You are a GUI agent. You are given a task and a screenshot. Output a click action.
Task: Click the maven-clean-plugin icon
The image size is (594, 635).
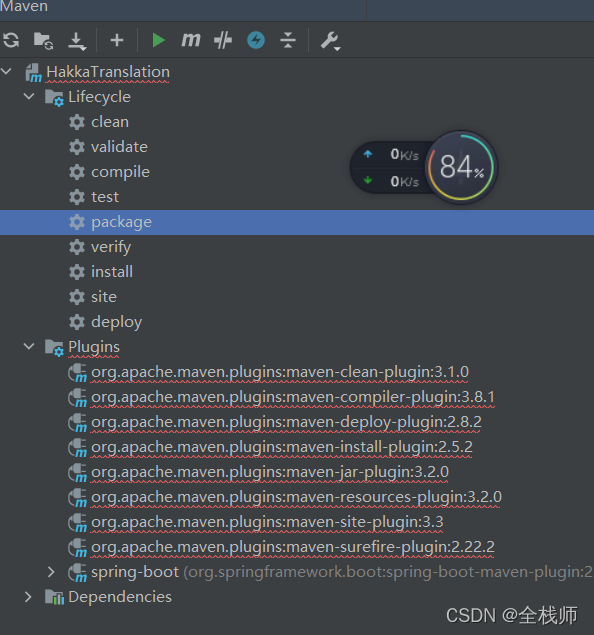[x=77, y=373]
